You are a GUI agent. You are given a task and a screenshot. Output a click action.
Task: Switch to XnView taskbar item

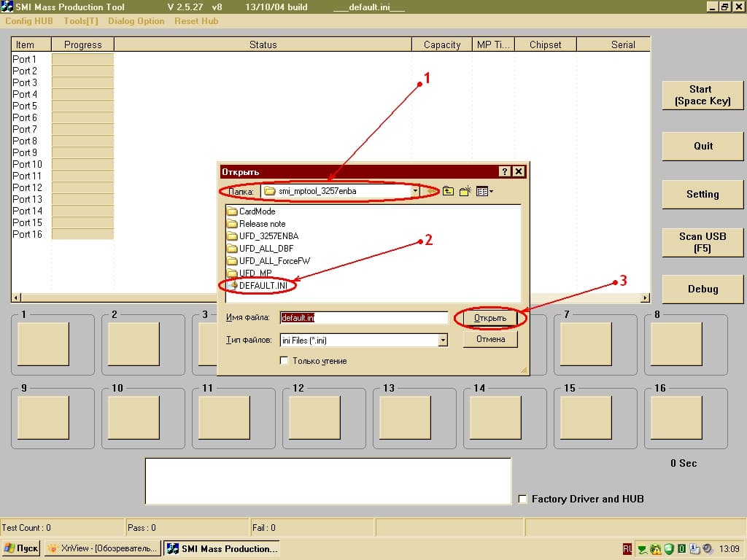[x=103, y=548]
